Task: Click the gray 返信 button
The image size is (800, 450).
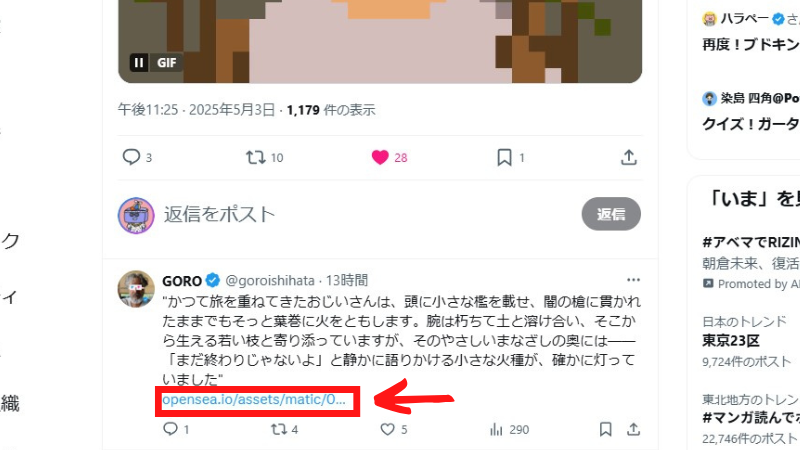Action: point(611,214)
